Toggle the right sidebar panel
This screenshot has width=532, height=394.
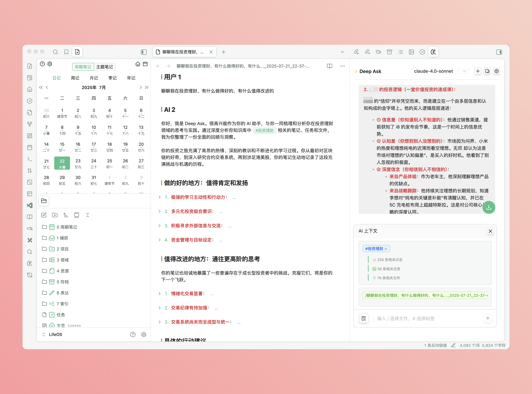pos(499,52)
